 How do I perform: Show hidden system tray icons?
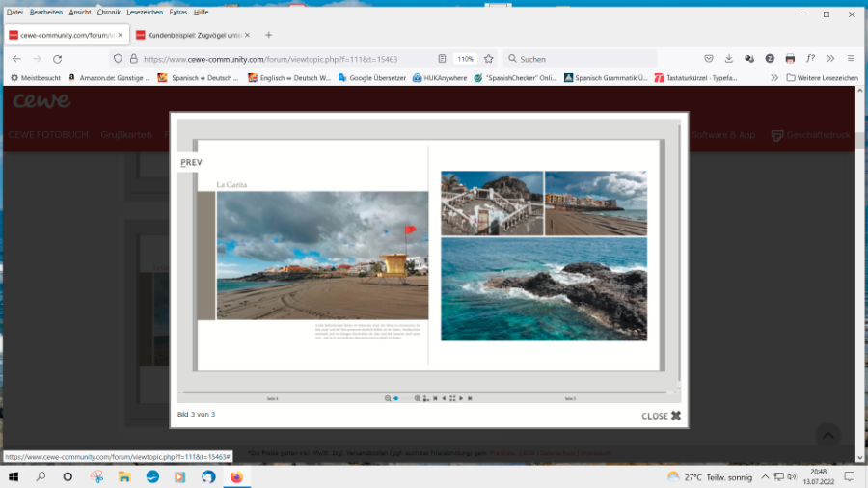pyautogui.click(x=764, y=477)
